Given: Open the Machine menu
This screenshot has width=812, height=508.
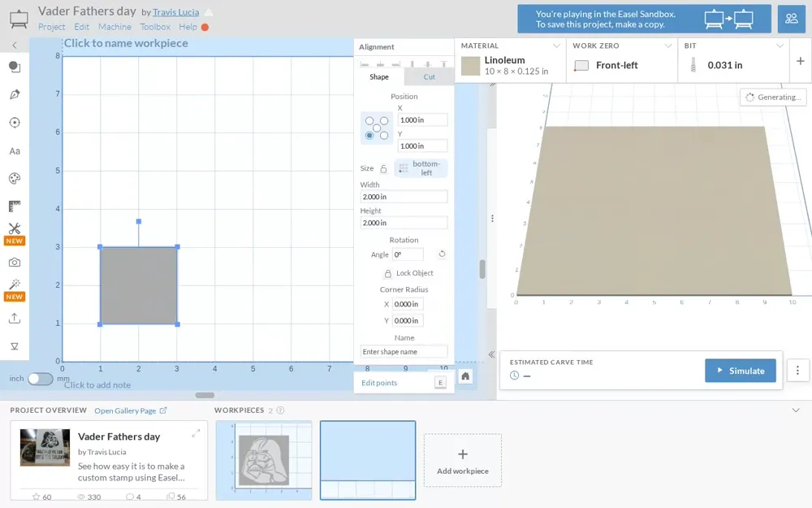Looking at the screenshot, I should 114,27.
